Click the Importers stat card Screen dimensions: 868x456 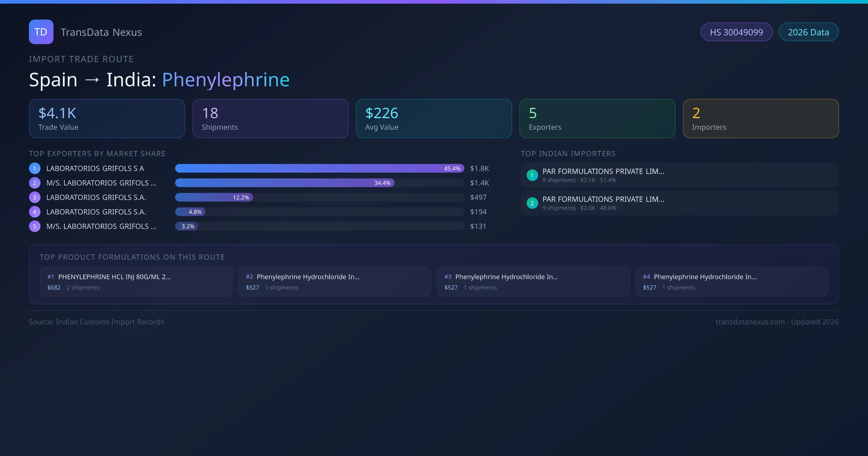(761, 118)
